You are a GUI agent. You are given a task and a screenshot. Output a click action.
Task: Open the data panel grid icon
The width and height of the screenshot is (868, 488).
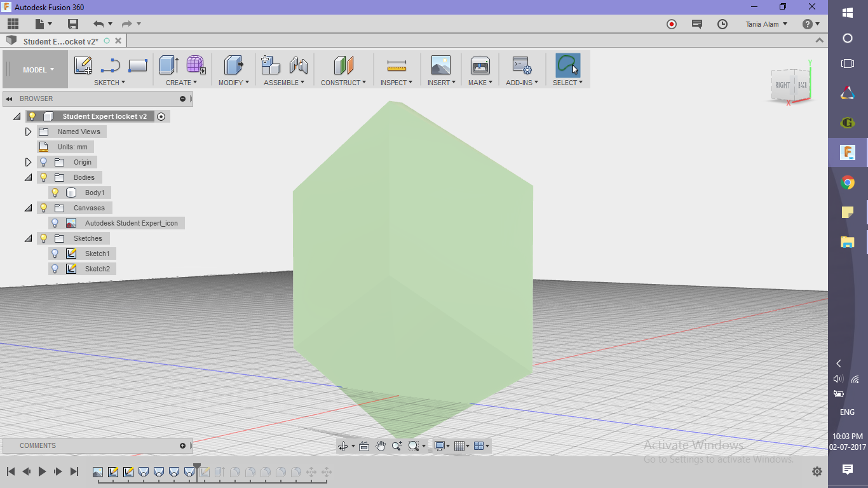[x=13, y=24]
